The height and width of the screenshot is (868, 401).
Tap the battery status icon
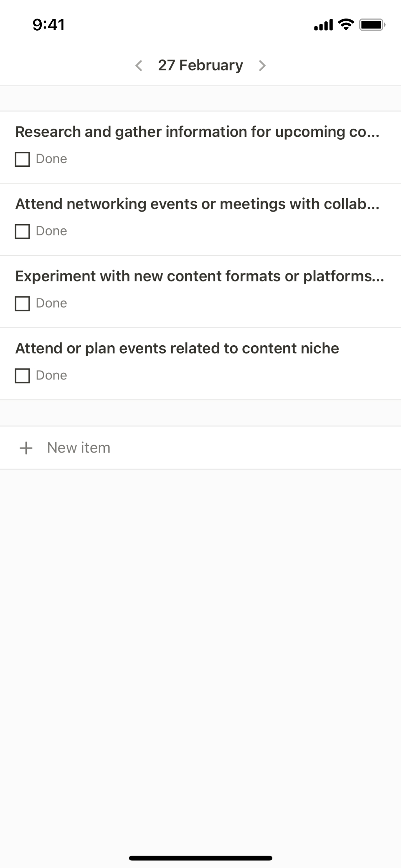tap(372, 25)
